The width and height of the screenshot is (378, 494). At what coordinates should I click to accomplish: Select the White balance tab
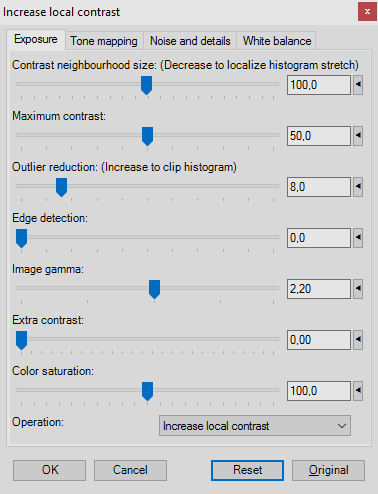[x=277, y=41]
